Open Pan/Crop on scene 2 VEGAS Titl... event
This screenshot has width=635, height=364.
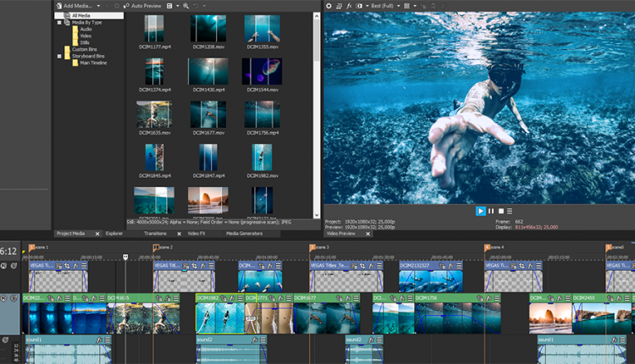click(195, 266)
